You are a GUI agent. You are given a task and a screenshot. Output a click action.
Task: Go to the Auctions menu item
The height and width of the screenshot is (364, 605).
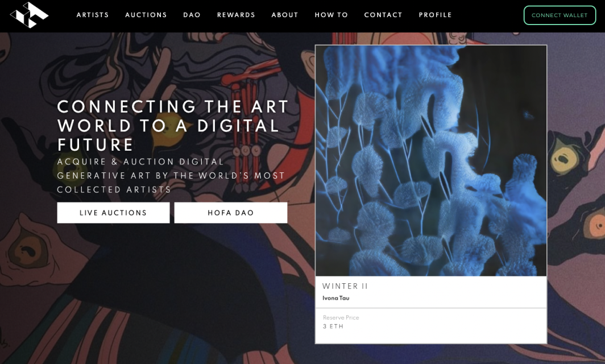146,15
